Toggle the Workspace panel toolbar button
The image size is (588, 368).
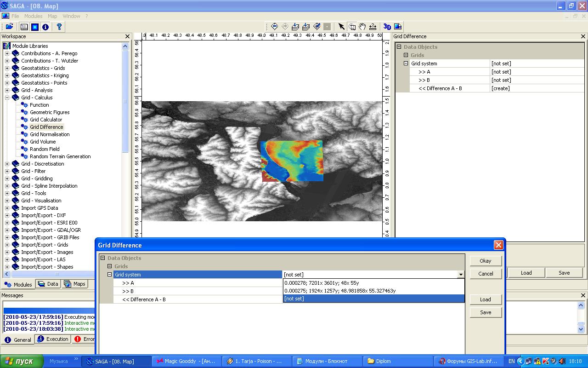point(24,27)
